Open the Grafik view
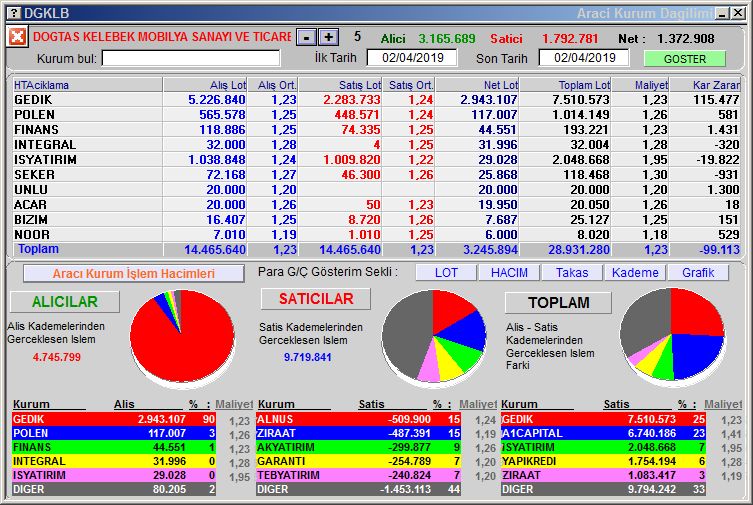753x505 pixels. click(x=698, y=273)
